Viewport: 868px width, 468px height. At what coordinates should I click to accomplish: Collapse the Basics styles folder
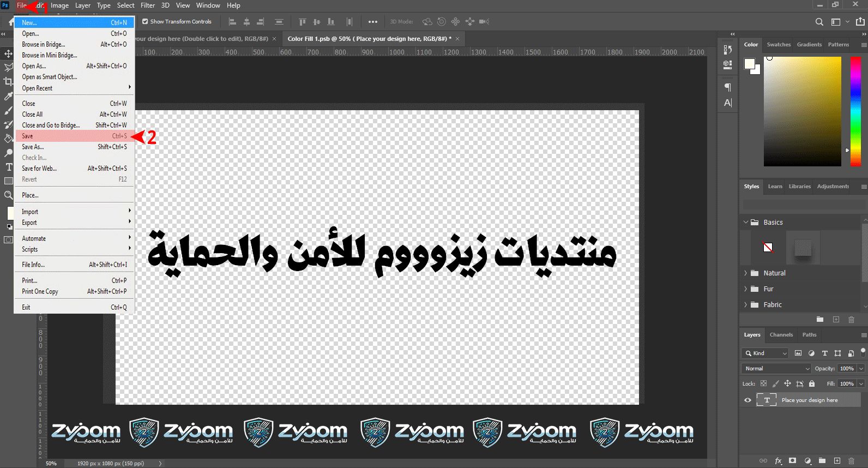(x=745, y=223)
